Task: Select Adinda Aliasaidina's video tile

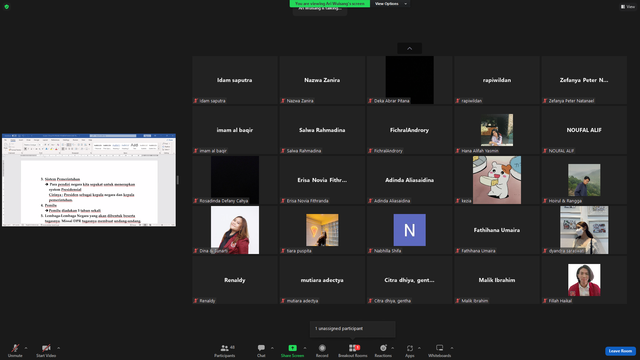Action: [409, 180]
